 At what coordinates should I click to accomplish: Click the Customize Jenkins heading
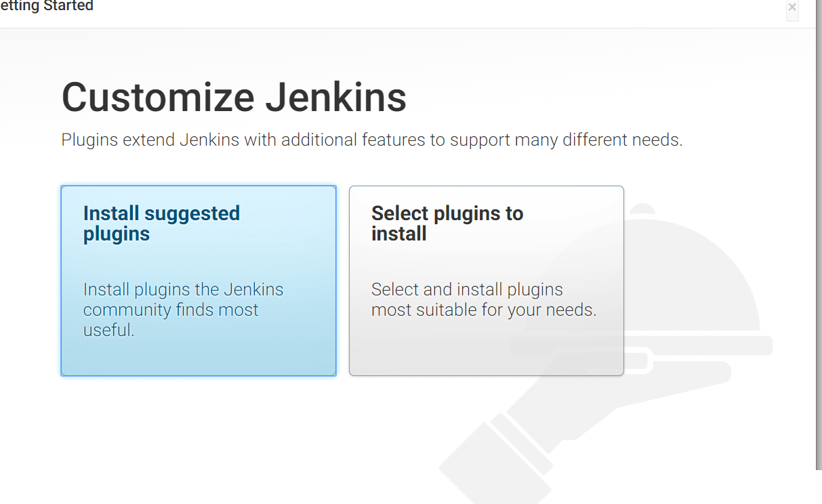234,97
